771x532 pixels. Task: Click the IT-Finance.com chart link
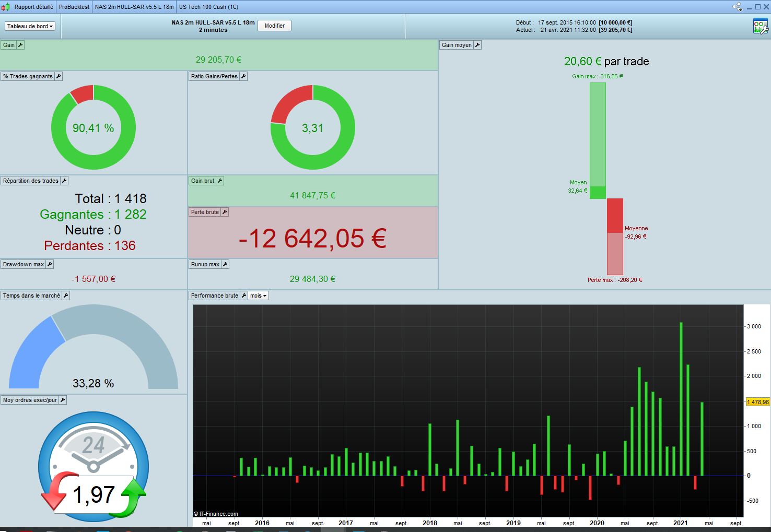216,514
